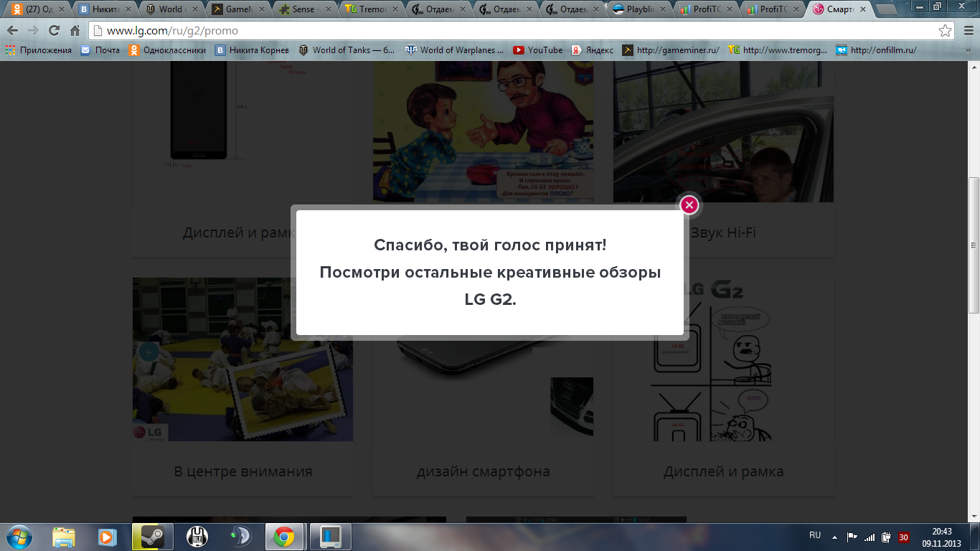The height and width of the screenshot is (551, 980).
Task: Click the RU language indicator in tray
Action: (815, 535)
